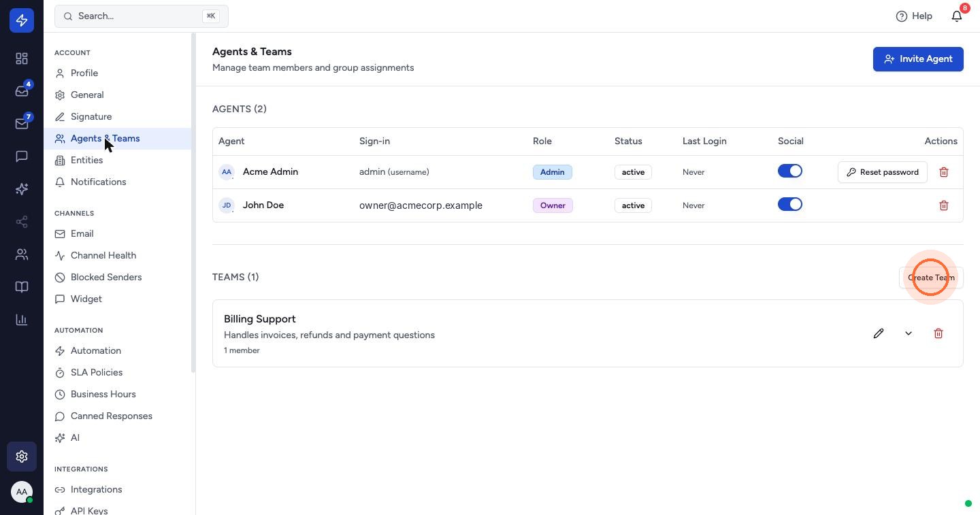
Task: Click the Owner role badge
Action: [553, 205]
